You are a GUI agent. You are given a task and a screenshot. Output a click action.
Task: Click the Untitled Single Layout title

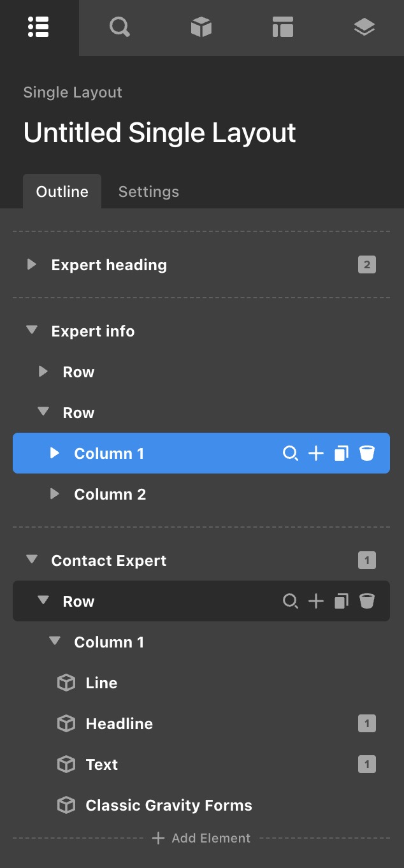click(x=159, y=132)
